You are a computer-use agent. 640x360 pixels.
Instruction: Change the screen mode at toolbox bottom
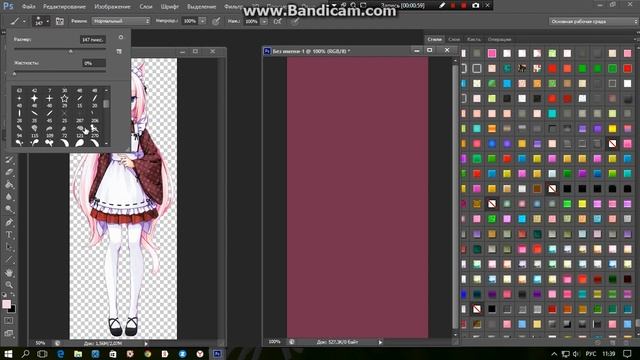click(x=9, y=333)
